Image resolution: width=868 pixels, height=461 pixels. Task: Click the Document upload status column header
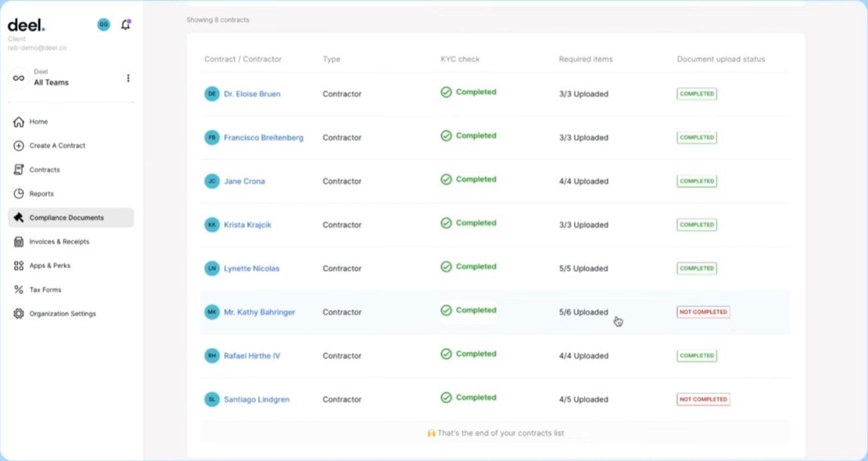(x=720, y=59)
